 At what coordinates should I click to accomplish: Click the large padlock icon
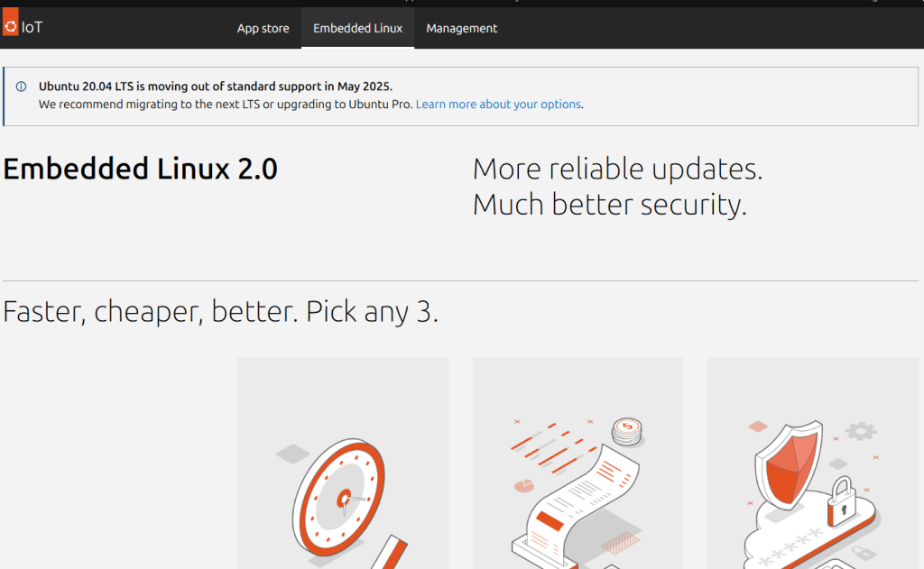(x=843, y=500)
